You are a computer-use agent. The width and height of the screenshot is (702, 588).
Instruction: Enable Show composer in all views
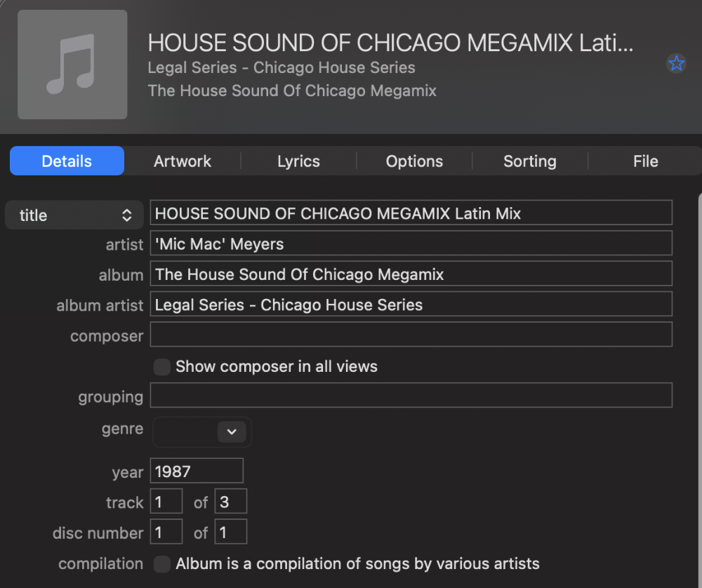point(161,366)
